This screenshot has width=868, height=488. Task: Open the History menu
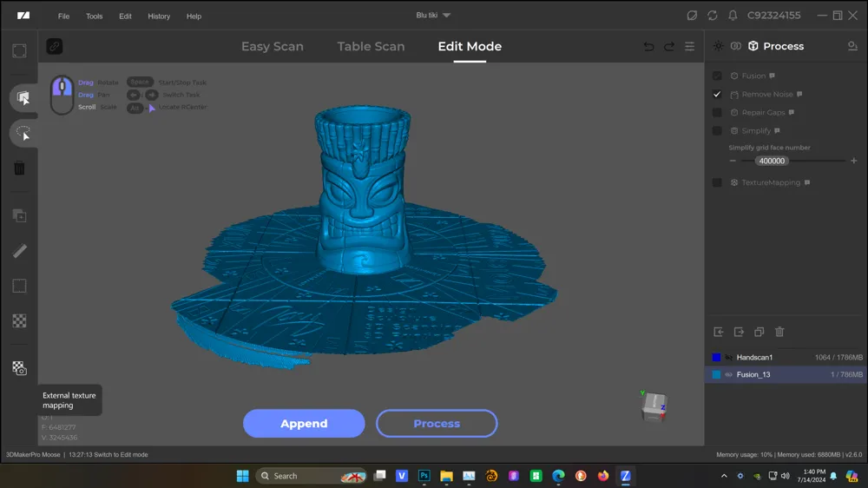(x=159, y=16)
